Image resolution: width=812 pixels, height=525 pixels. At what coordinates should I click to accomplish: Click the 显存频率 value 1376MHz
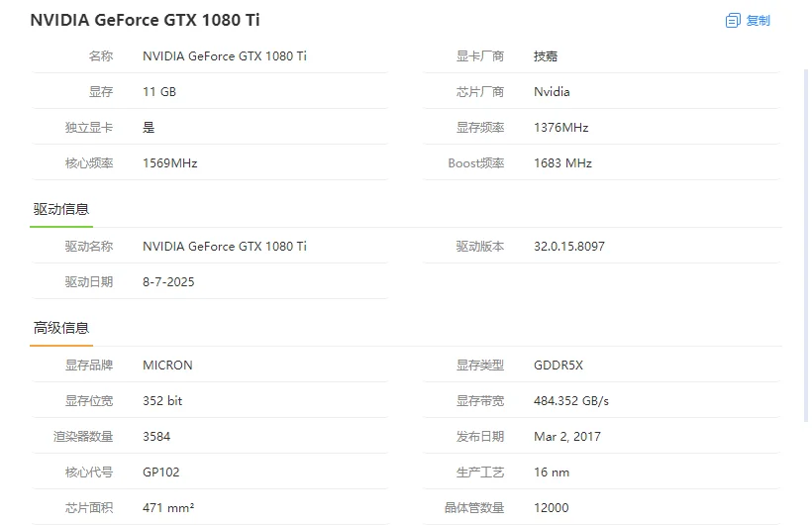coord(560,128)
